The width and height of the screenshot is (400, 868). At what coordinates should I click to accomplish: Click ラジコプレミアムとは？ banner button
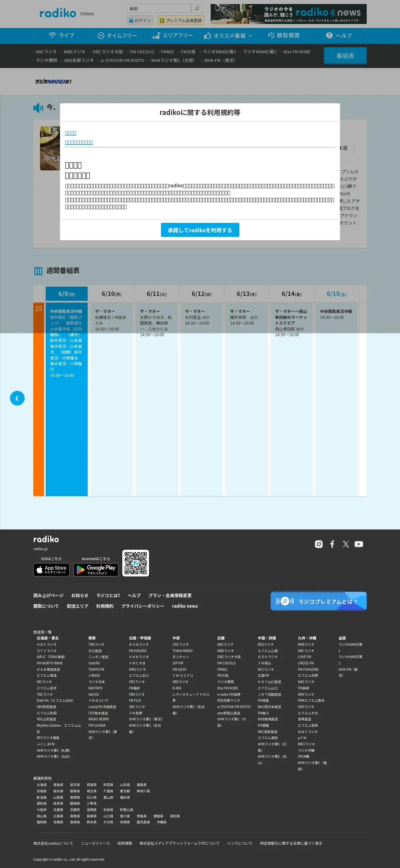(318, 601)
